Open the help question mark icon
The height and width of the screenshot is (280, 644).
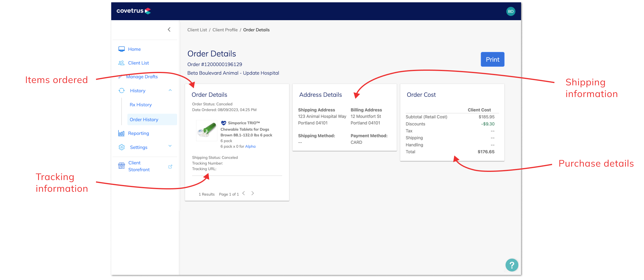(x=512, y=265)
